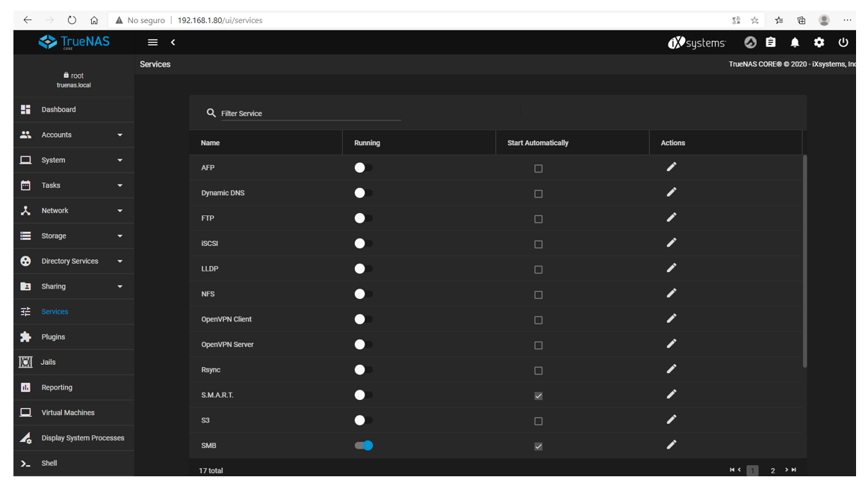The image size is (868, 486).
Task: Open Virtual Machines section
Action: 74,412
